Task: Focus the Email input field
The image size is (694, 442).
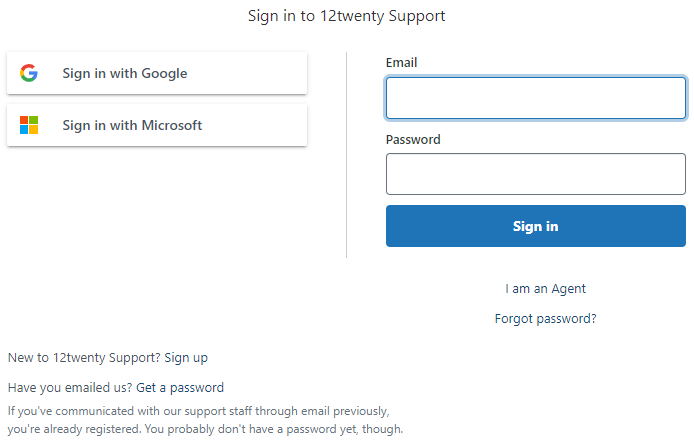Action: (535, 98)
